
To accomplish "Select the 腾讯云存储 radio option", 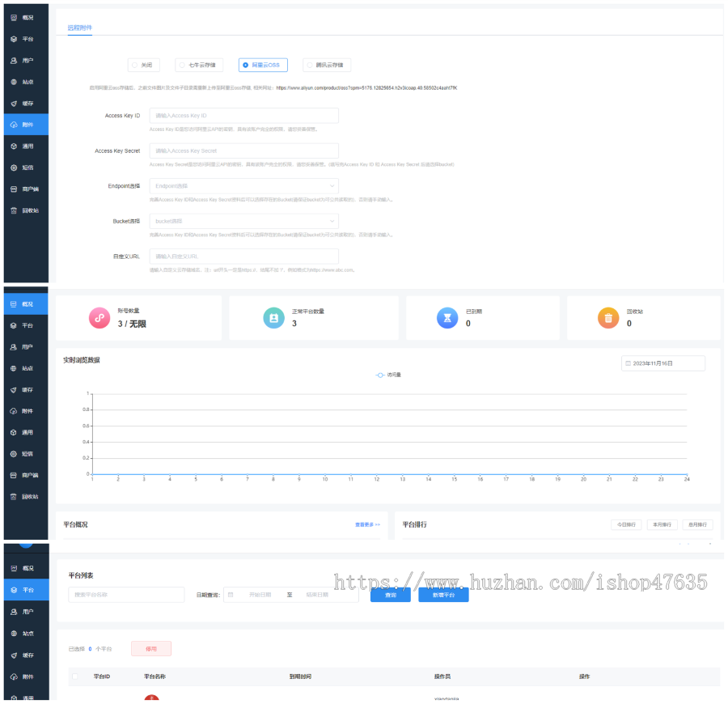I will [x=327, y=65].
